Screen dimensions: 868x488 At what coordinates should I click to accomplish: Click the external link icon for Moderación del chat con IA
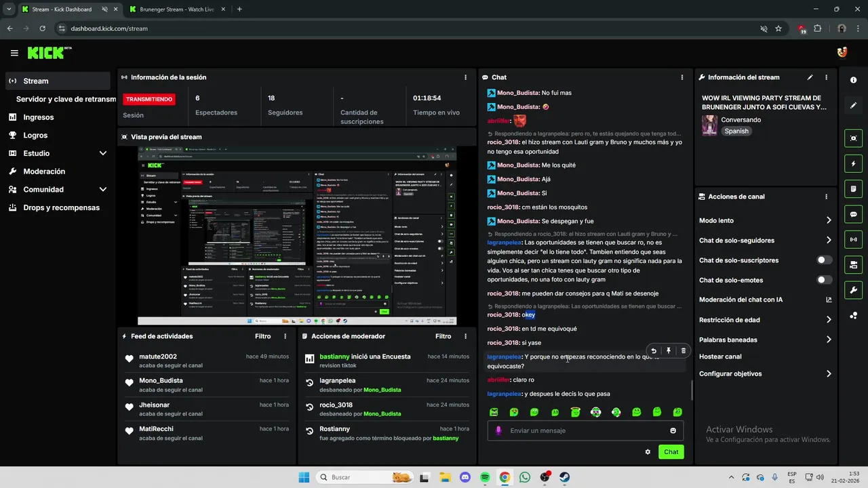point(829,300)
